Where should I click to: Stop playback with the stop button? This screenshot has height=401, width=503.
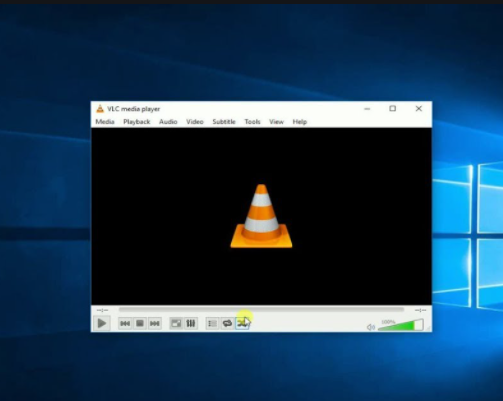pyautogui.click(x=140, y=323)
